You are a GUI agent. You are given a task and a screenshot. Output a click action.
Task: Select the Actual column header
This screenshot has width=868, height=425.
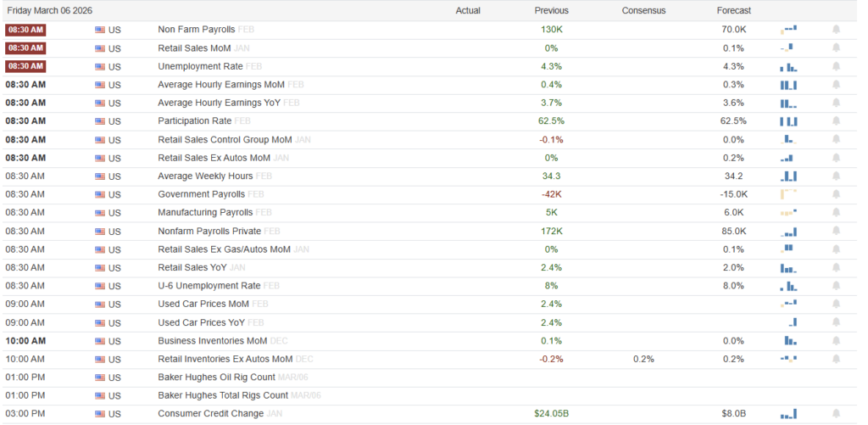[x=468, y=11]
